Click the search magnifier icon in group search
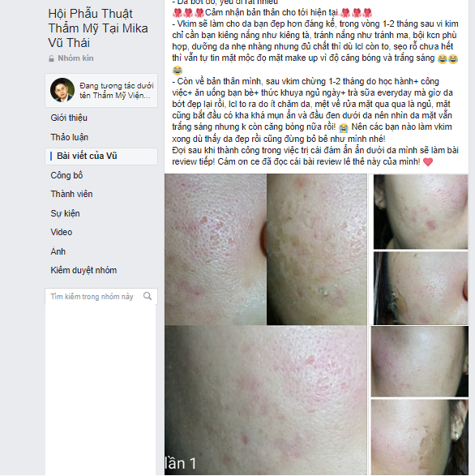 pyautogui.click(x=148, y=296)
